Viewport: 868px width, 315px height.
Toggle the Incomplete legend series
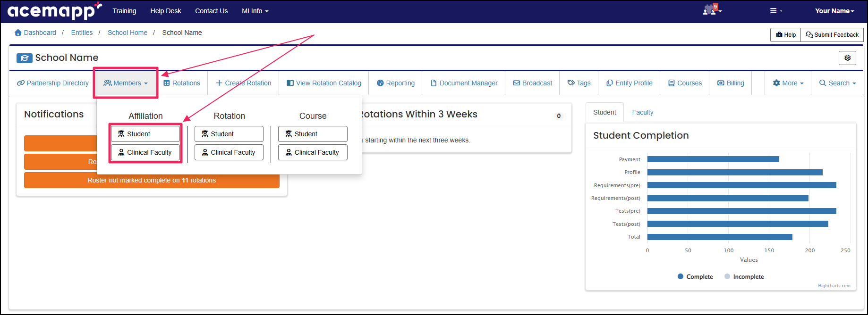(744, 277)
